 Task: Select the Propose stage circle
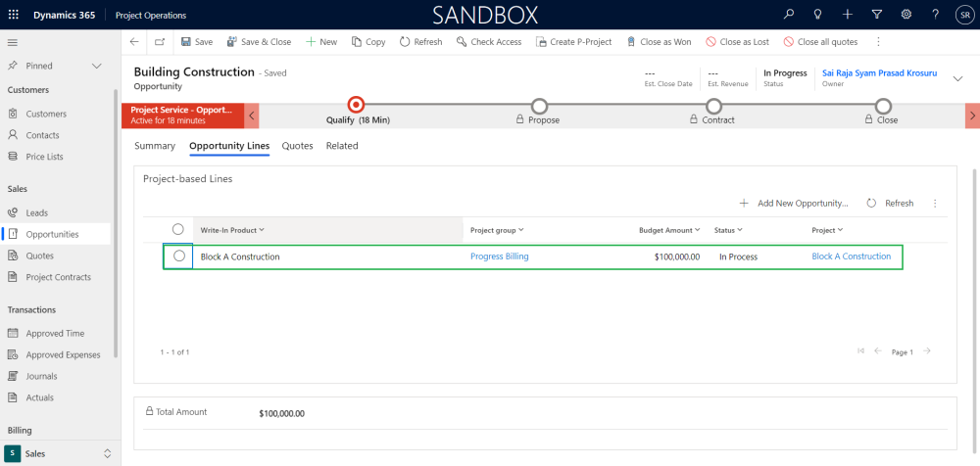click(539, 106)
